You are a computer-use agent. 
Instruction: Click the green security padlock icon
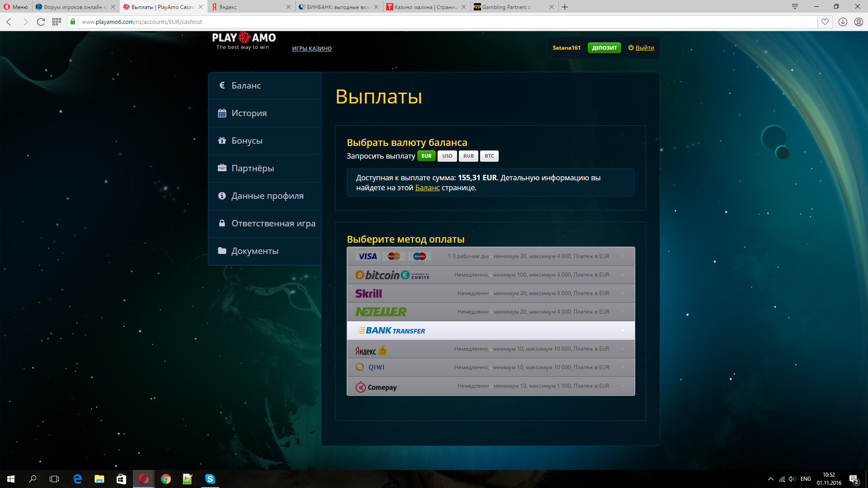pos(73,22)
